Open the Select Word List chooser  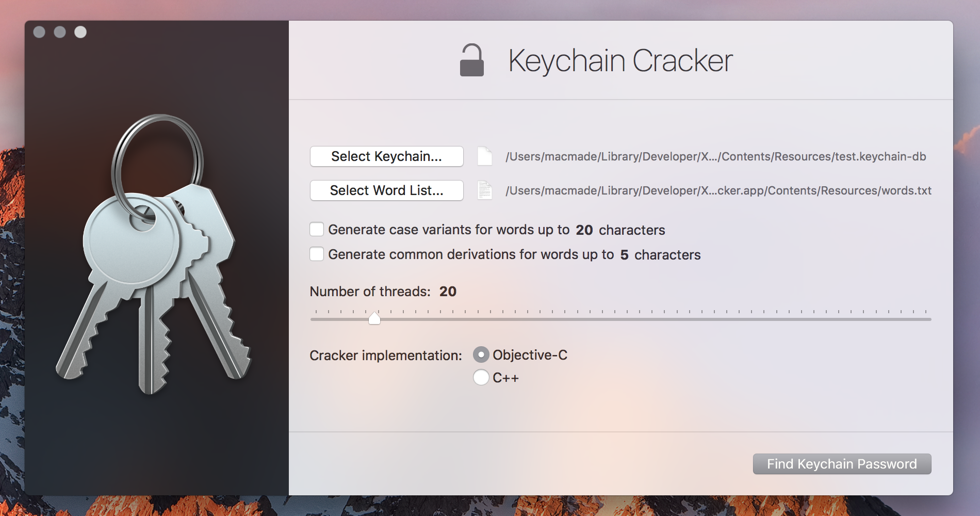tap(386, 190)
